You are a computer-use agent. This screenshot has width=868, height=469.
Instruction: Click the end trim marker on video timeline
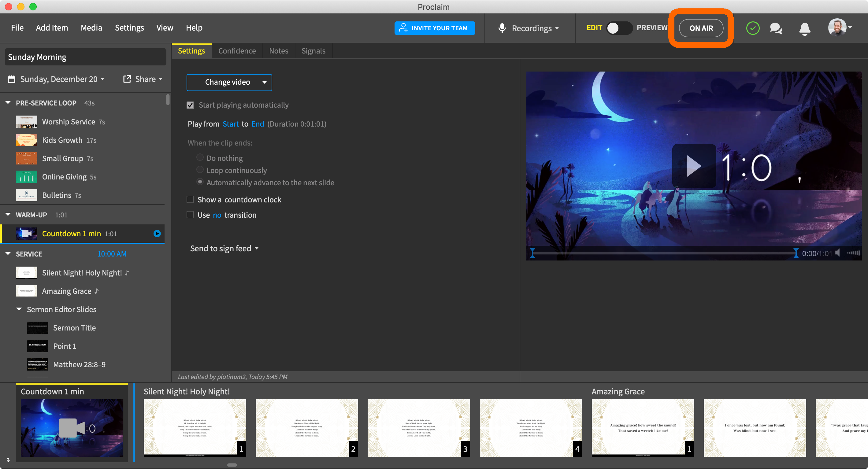796,253
